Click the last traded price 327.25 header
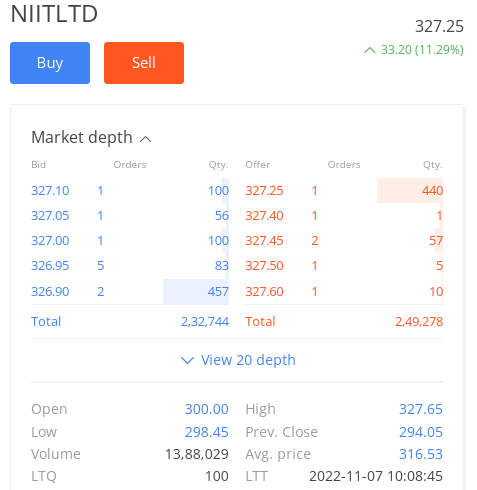This screenshot has height=490, width=477. [439, 26]
